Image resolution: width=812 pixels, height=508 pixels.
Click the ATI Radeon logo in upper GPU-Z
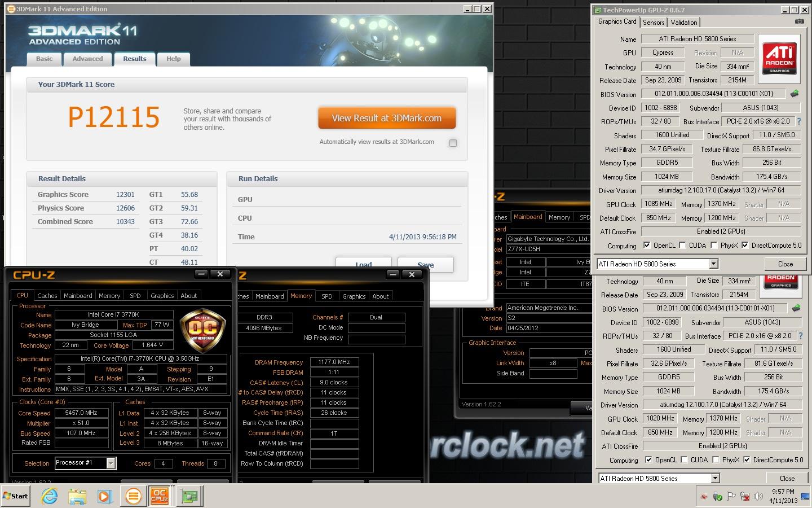pos(779,58)
